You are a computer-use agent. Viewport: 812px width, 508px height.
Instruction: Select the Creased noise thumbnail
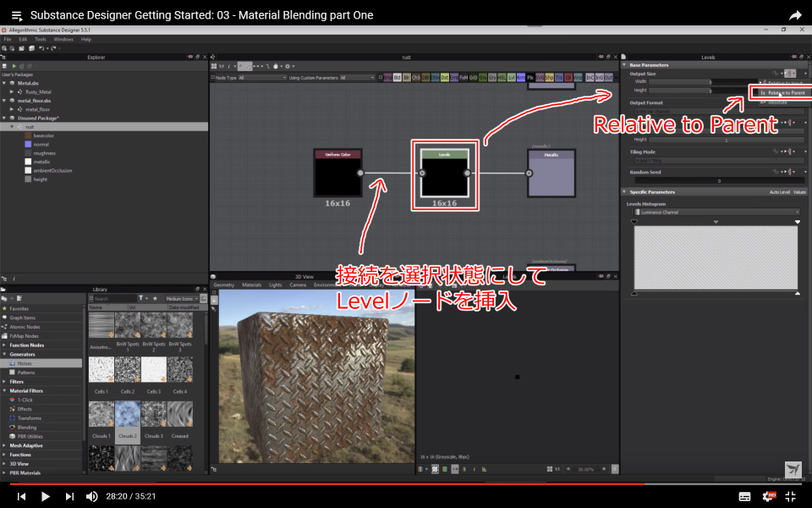tap(179, 415)
